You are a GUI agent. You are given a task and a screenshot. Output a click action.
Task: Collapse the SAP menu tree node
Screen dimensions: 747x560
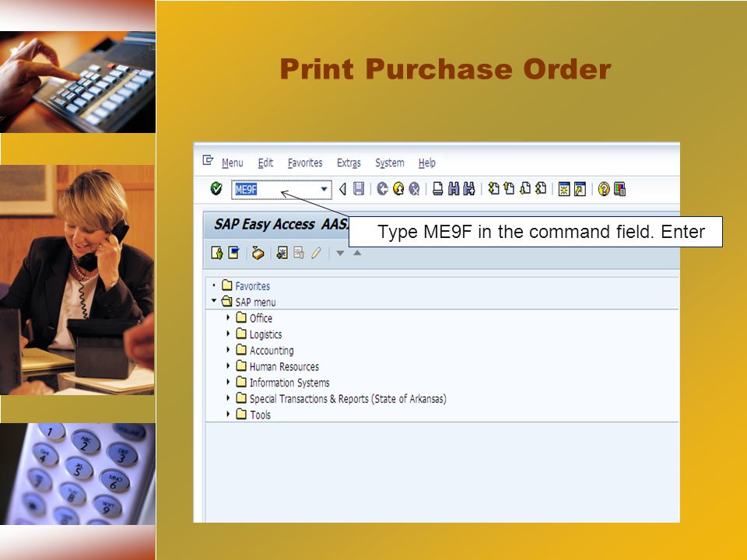[214, 300]
